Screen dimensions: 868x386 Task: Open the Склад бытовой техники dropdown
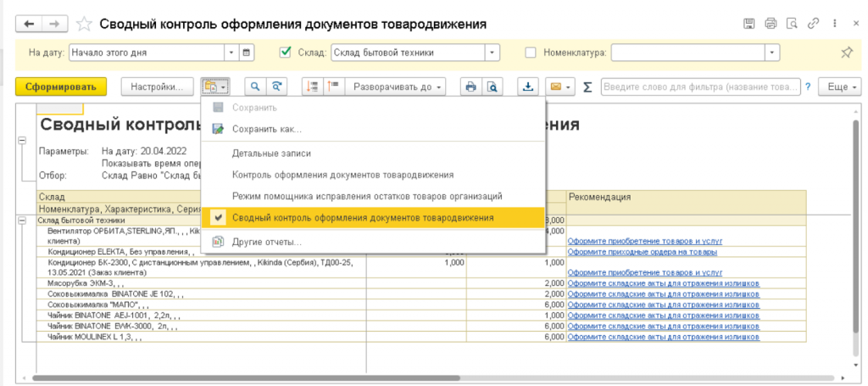point(492,53)
